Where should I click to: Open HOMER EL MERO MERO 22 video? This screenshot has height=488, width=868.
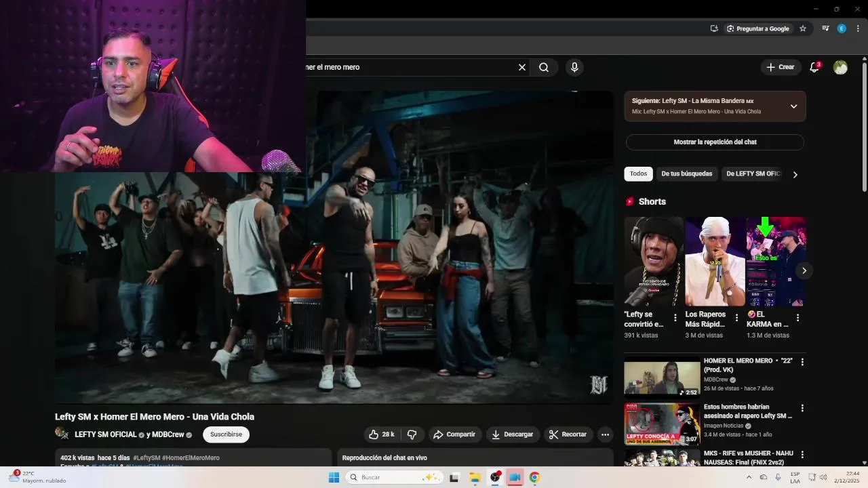click(662, 377)
